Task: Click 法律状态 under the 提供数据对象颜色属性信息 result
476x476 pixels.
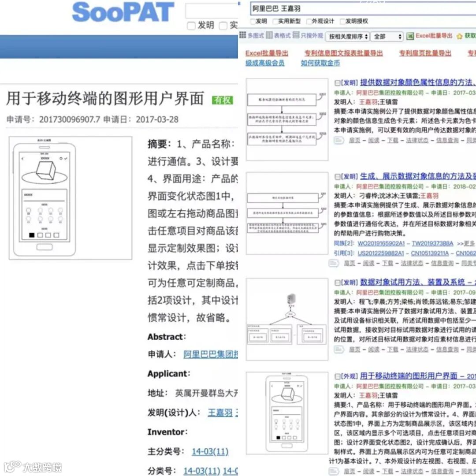Action: pos(417,140)
